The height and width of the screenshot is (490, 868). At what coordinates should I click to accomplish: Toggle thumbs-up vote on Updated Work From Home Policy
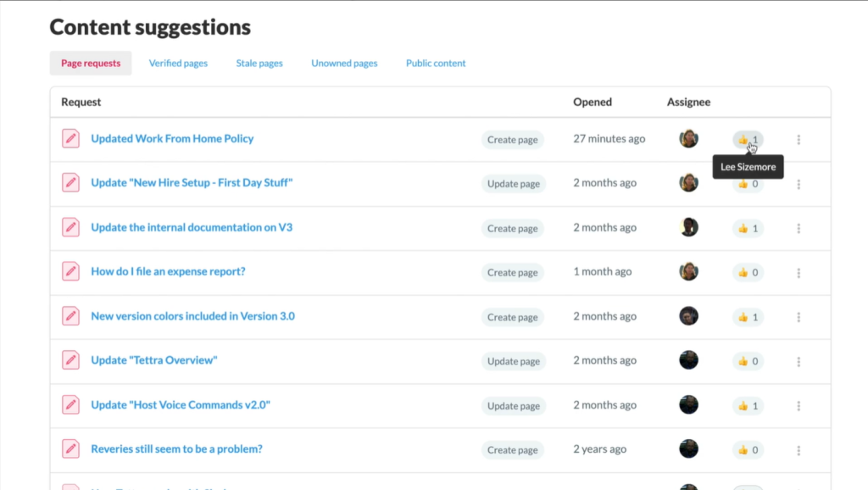point(748,139)
